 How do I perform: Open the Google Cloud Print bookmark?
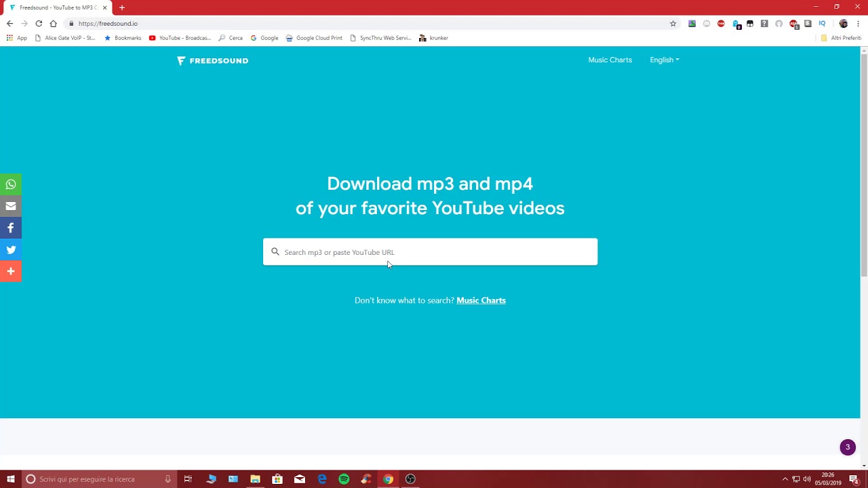tap(314, 38)
